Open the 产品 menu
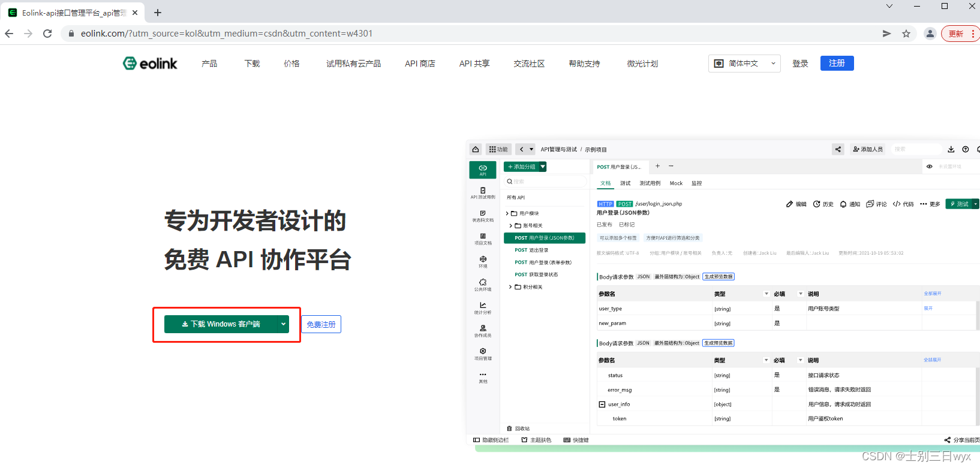Image resolution: width=980 pixels, height=468 pixels. (209, 64)
